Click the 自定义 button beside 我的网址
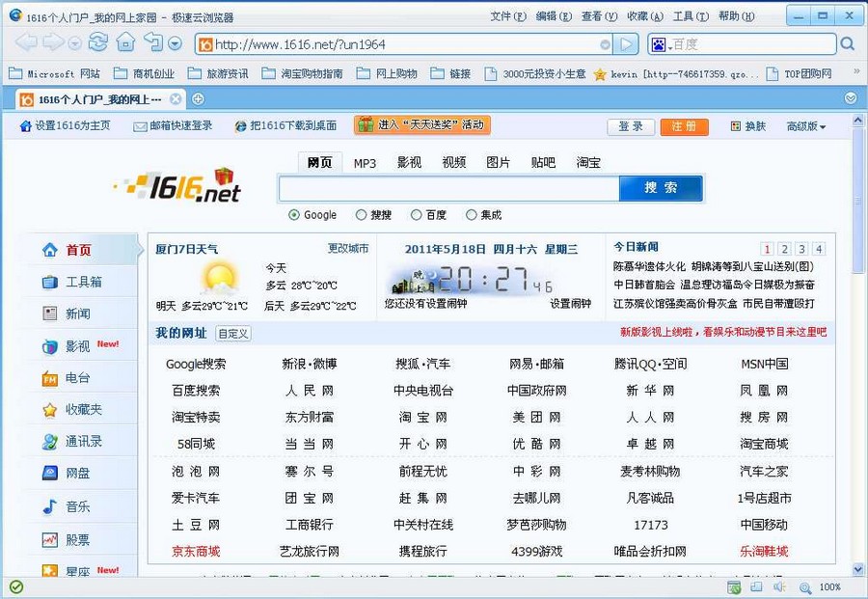Screen dimensions: 868x599 click(x=233, y=334)
